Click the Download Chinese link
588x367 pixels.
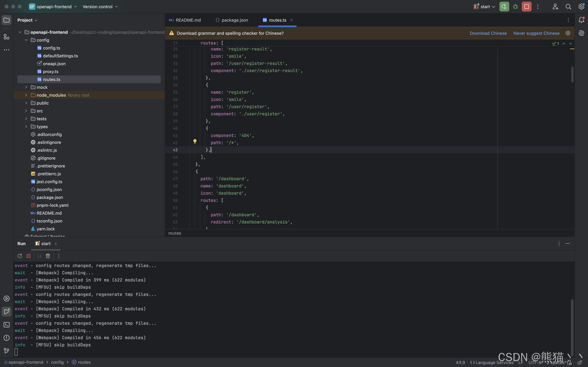point(488,33)
